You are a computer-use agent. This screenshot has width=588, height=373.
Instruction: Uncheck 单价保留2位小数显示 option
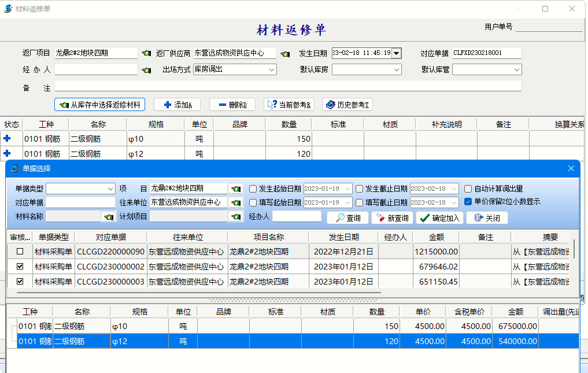pyautogui.click(x=469, y=202)
